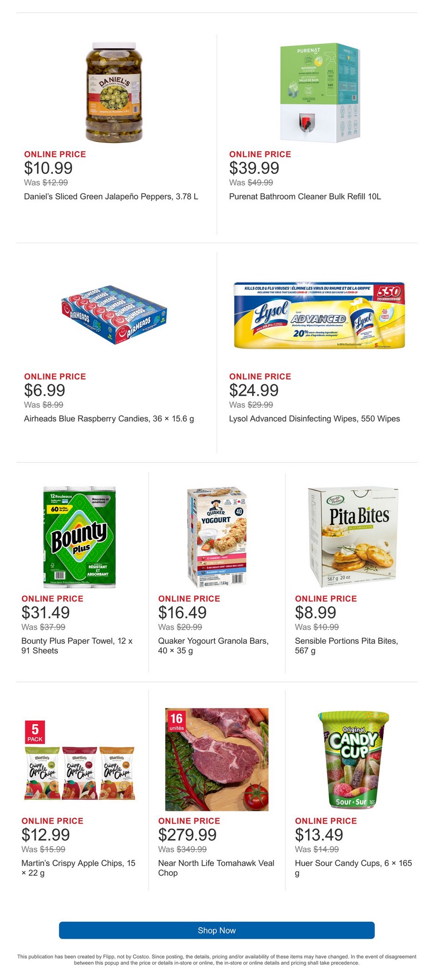Select the Quaker Yogourt bars image

point(217,537)
